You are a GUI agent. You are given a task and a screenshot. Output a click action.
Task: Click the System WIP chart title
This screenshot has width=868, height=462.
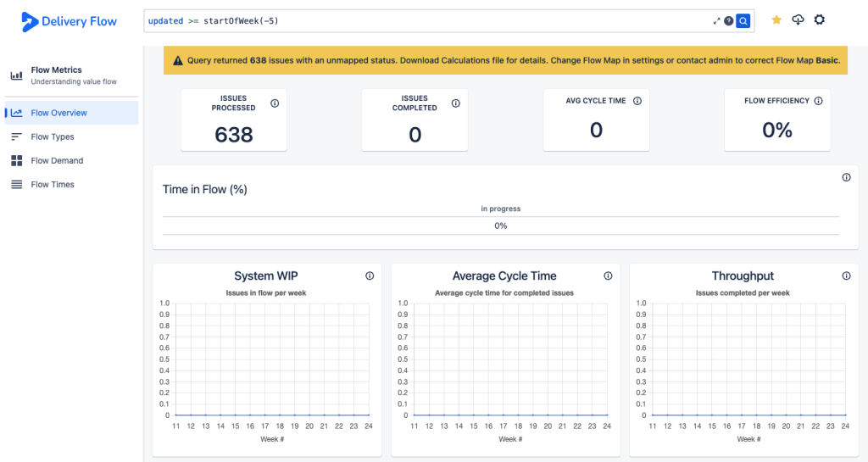click(265, 276)
